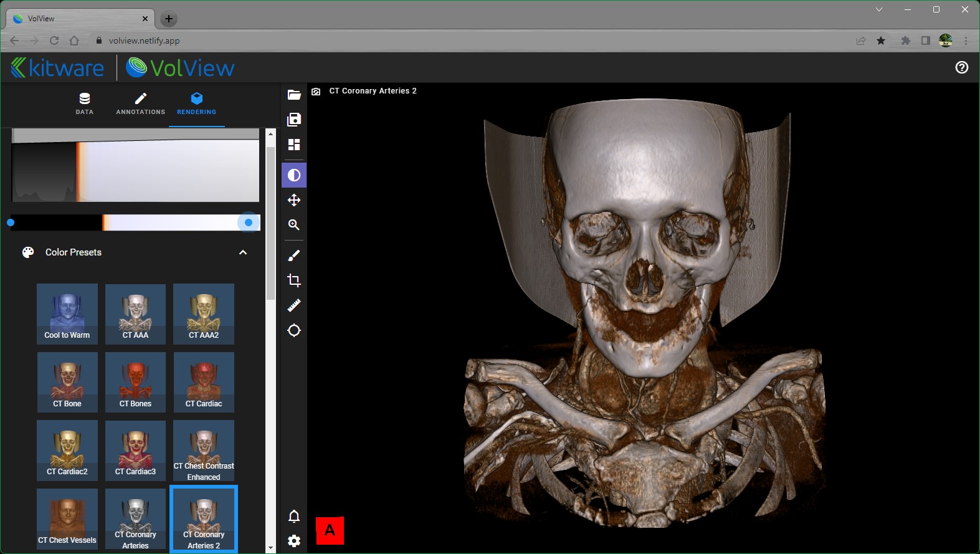980x554 pixels.
Task: Click the left color range slider handle
Action: 11,222
